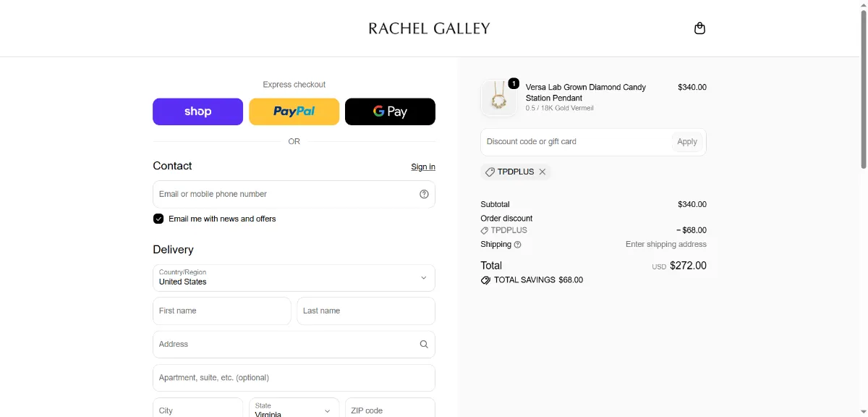Click the 'Versa Lab Grown Diamond Candy Station Pendant' title
868x417 pixels.
point(586,93)
